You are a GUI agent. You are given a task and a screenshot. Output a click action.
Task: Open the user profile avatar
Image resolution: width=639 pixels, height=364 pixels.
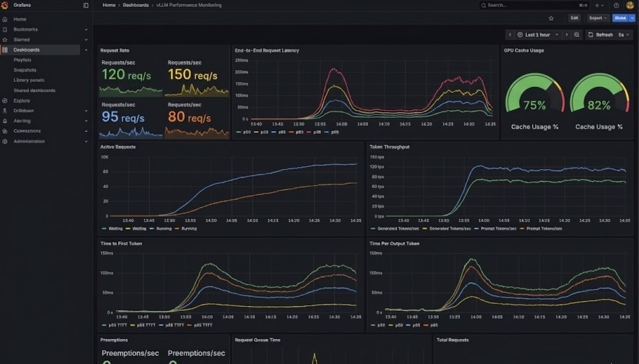coord(629,6)
